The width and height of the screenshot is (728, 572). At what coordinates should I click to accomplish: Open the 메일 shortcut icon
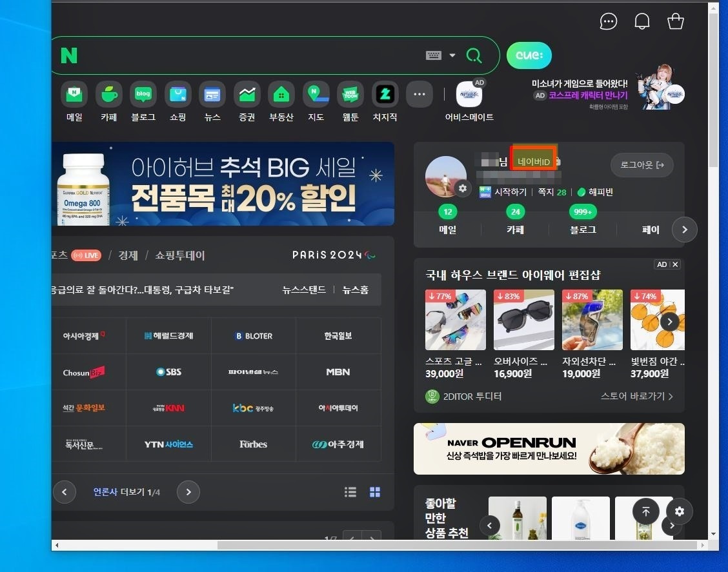coord(74,94)
